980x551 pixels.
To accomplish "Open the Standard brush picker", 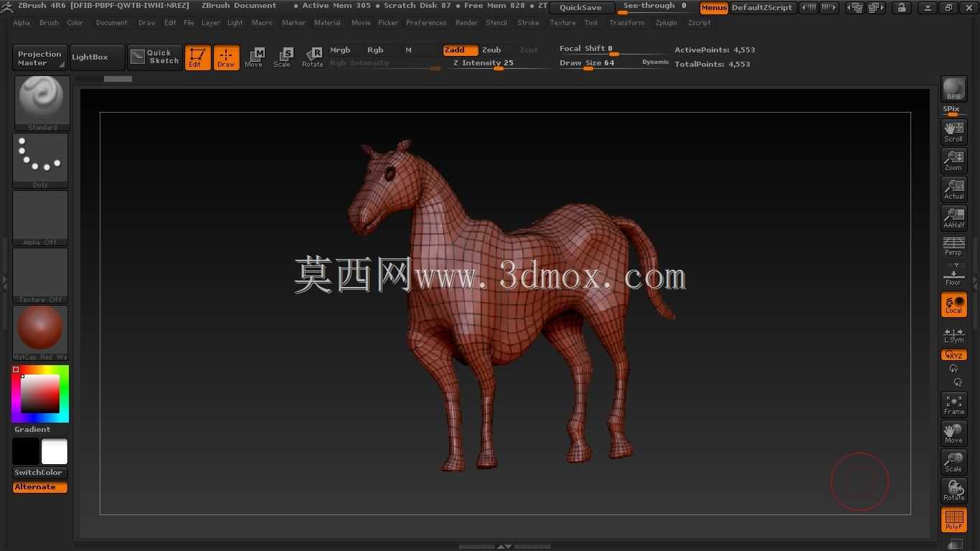I will 42,103.
